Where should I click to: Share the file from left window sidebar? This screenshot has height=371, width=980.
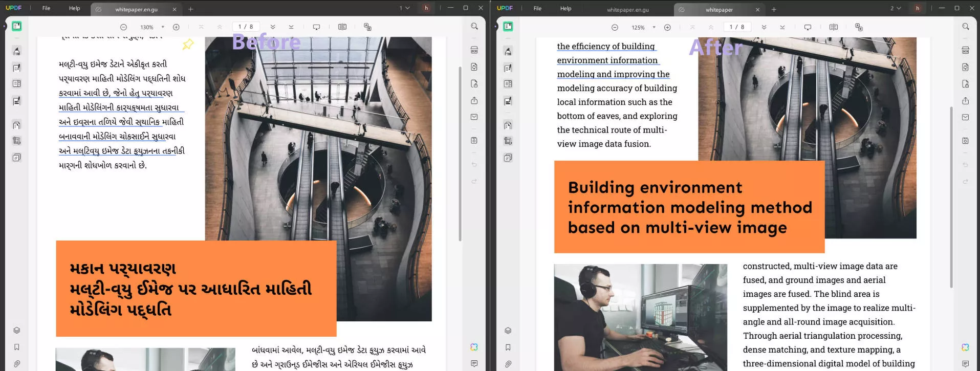click(x=474, y=100)
